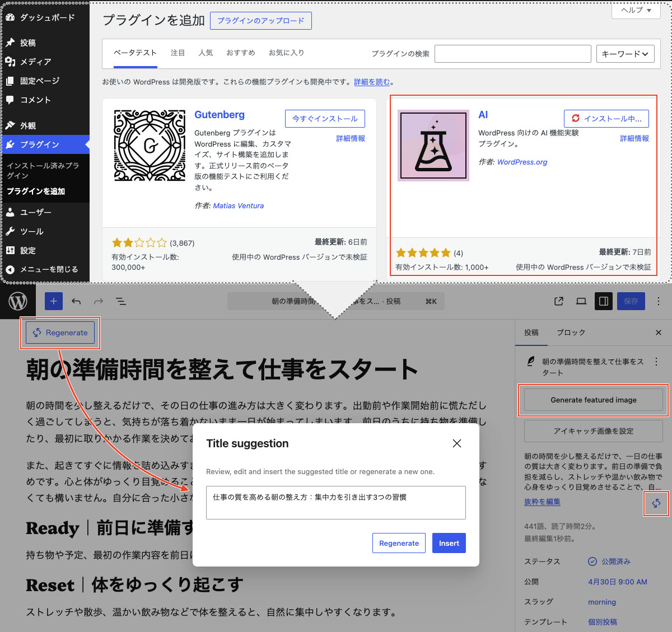
Task: Click the regenerate excerpt icon in sidebar
Action: (656, 503)
